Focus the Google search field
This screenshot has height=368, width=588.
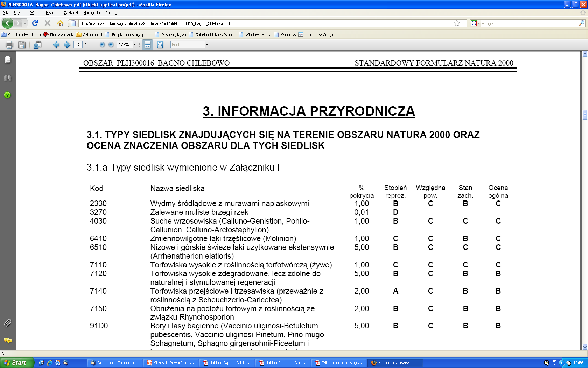[x=529, y=23]
